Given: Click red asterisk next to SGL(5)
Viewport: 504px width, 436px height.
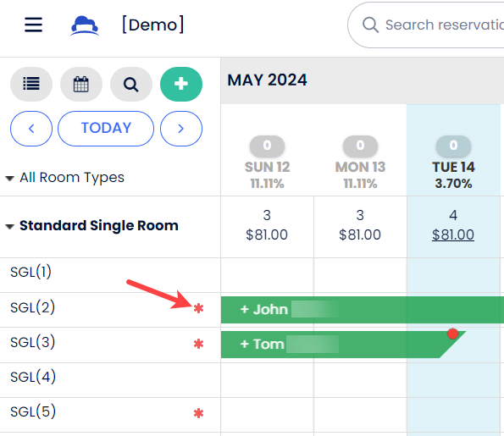Looking at the screenshot, I should [199, 413].
